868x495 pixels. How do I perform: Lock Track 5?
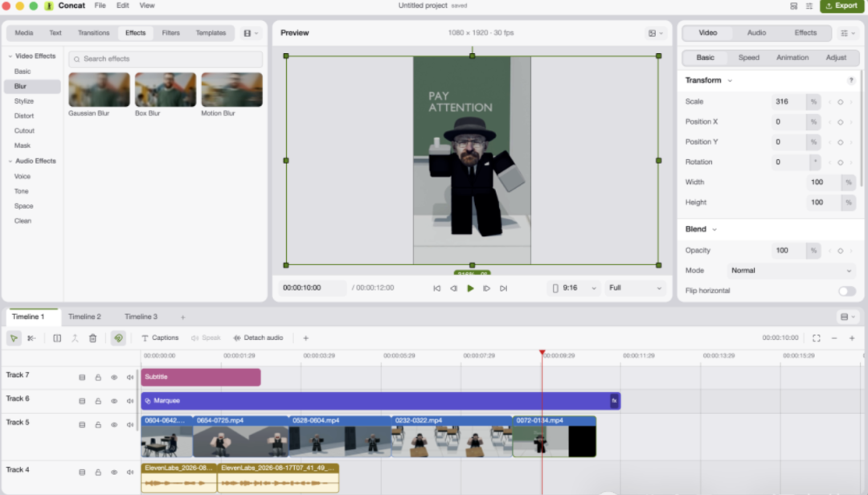coord(98,424)
